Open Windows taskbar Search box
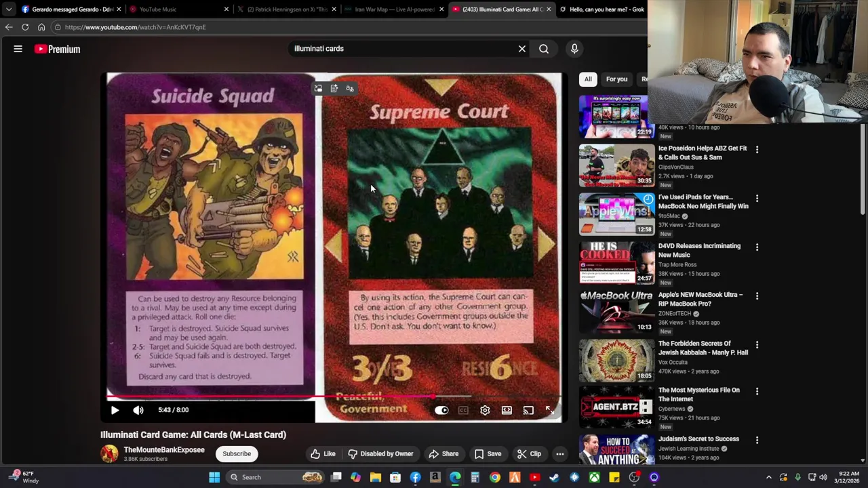 276,477
